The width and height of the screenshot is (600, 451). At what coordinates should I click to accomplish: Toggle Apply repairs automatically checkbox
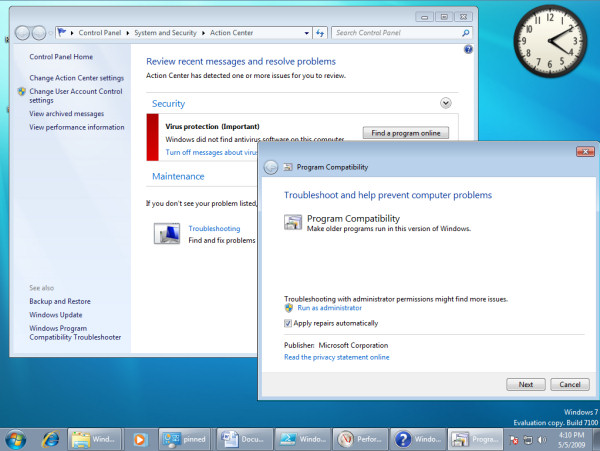coord(288,324)
